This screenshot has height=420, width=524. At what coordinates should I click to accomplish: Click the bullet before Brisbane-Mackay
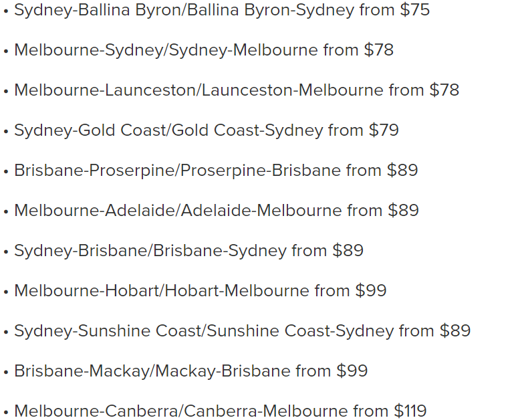click(5, 373)
